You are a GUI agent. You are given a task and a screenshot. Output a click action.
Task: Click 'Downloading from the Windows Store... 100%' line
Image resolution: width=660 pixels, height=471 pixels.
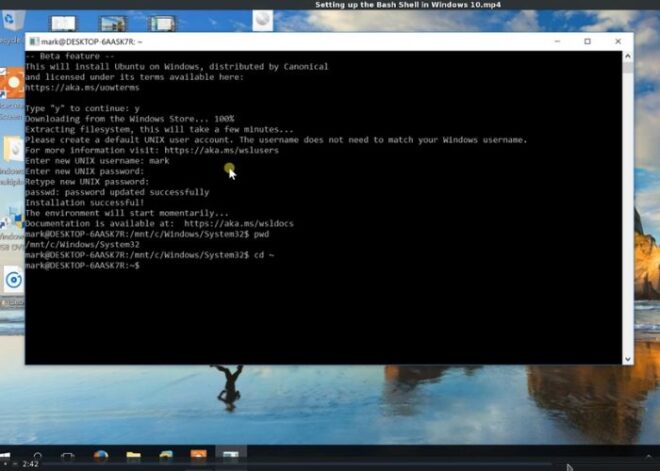130,119
